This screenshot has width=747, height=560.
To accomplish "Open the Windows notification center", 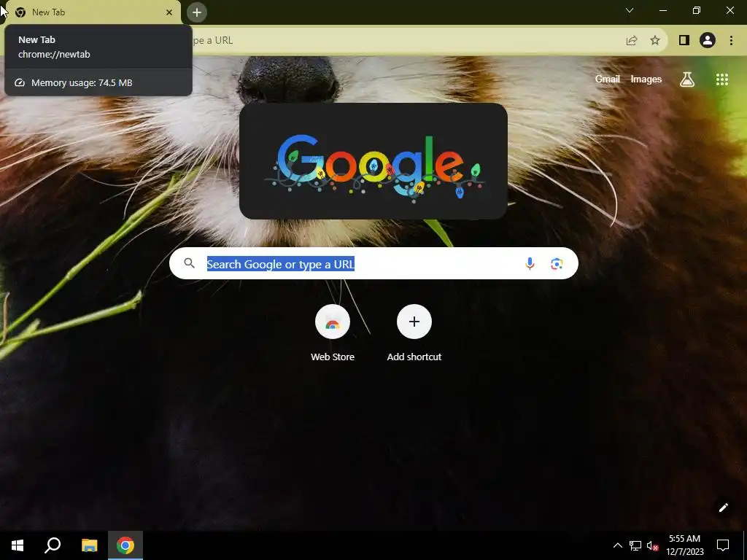I will (x=723, y=545).
